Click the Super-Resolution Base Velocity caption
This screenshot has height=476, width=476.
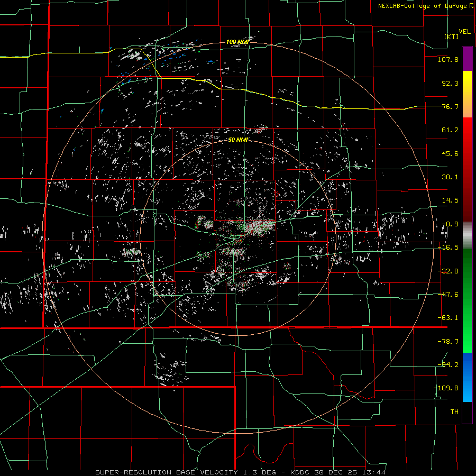tap(241, 472)
